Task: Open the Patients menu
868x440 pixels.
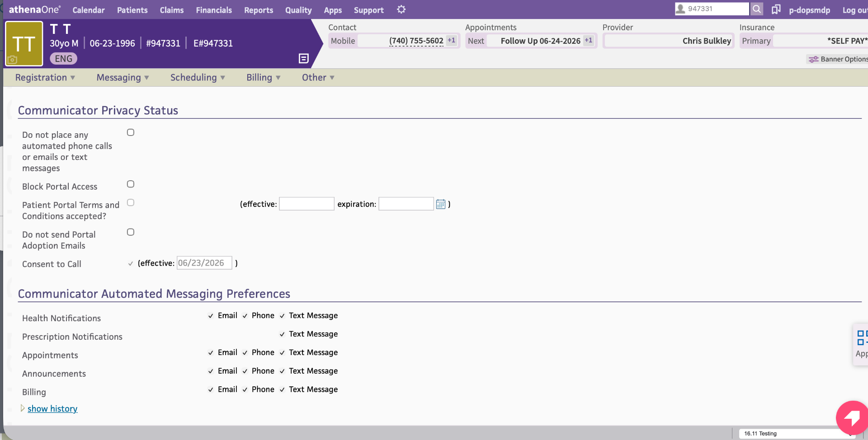Action: (x=132, y=10)
